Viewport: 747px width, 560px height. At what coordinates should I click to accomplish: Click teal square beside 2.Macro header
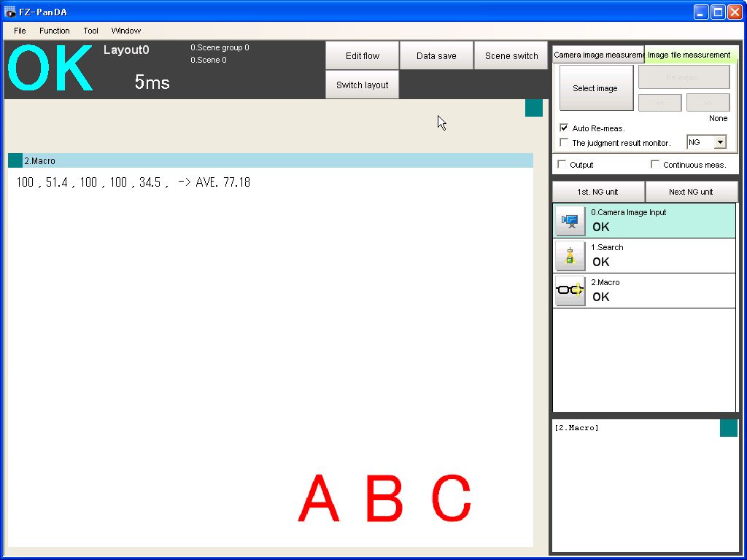point(15,160)
